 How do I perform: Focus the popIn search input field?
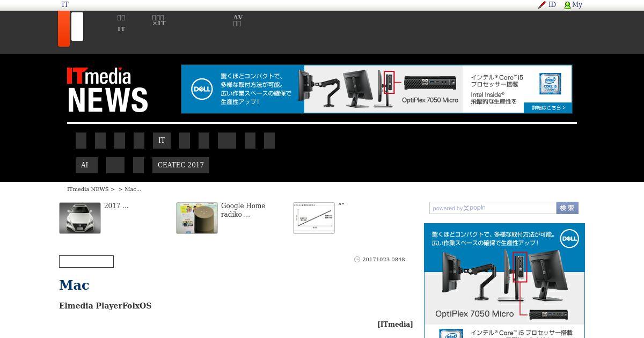click(493, 208)
